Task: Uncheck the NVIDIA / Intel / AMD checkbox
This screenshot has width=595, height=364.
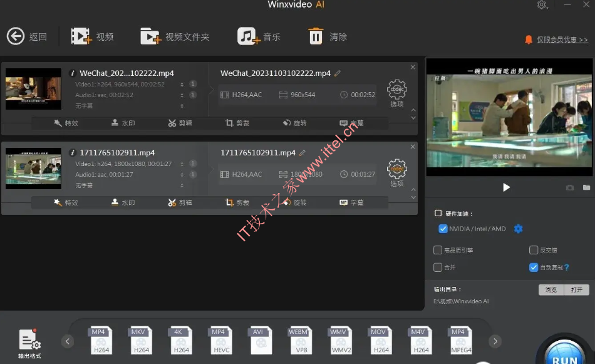Action: (x=443, y=229)
